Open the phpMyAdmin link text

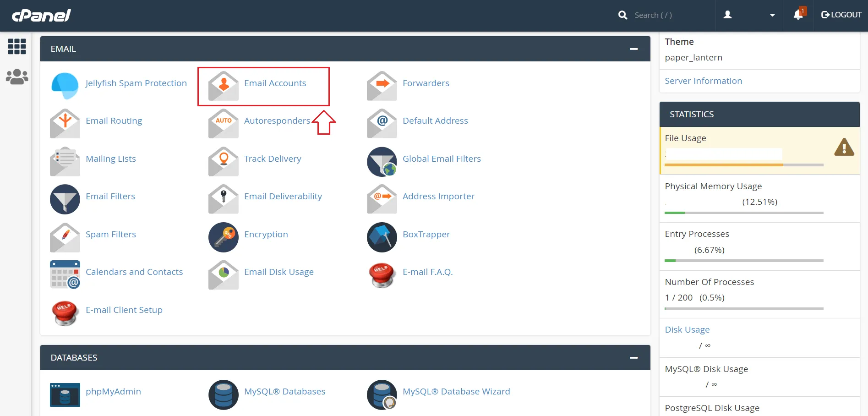(113, 392)
